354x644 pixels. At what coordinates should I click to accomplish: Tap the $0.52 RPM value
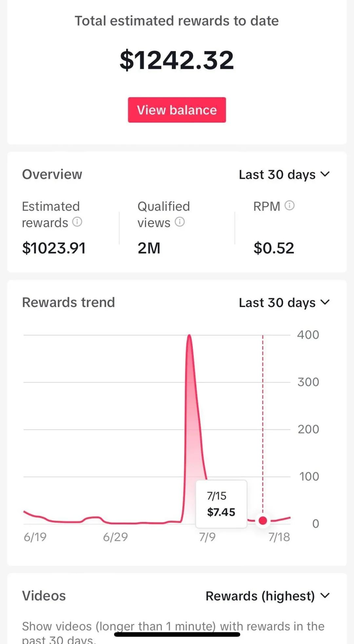pos(274,248)
